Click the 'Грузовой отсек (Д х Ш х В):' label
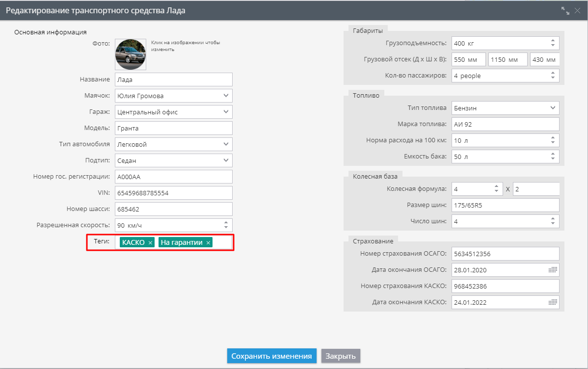The width and height of the screenshot is (588, 369). tap(405, 59)
